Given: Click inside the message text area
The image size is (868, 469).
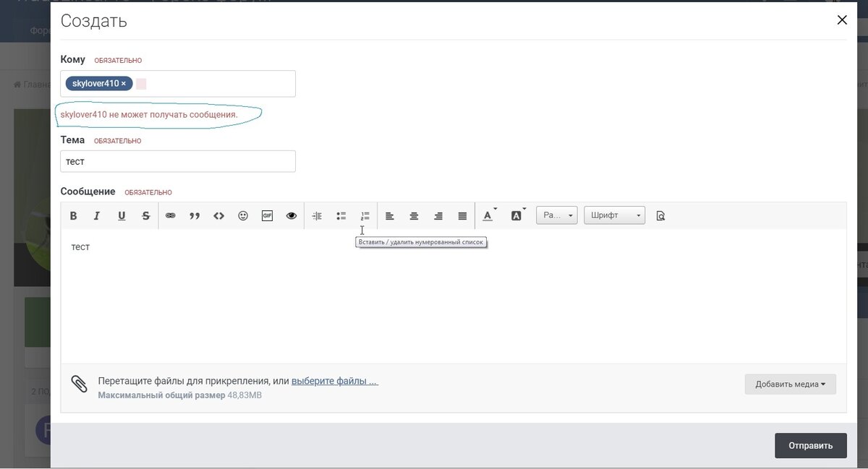Looking at the screenshot, I should click(454, 296).
